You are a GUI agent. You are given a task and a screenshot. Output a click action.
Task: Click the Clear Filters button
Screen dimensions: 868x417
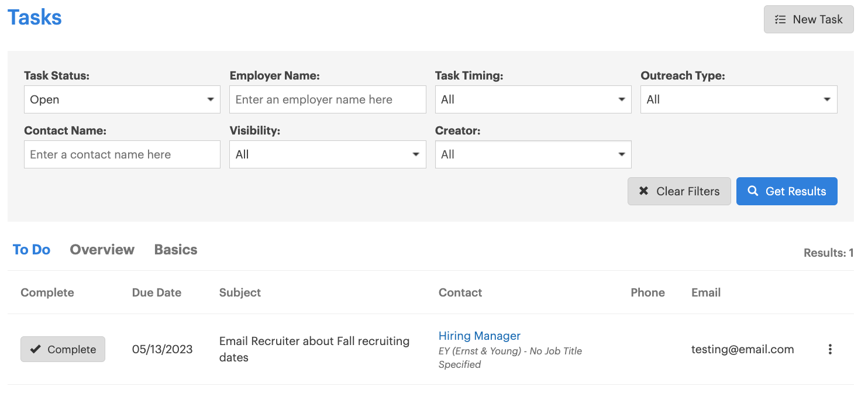pos(679,191)
